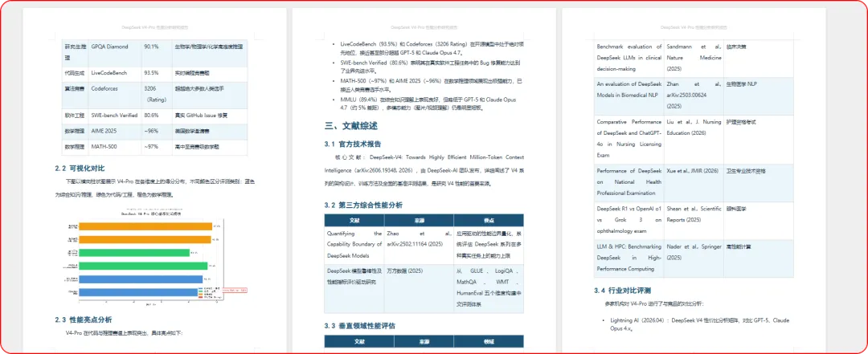The width and height of the screenshot is (868, 354).
Task: Click the '80.6%' score cell
Action: coord(157,116)
